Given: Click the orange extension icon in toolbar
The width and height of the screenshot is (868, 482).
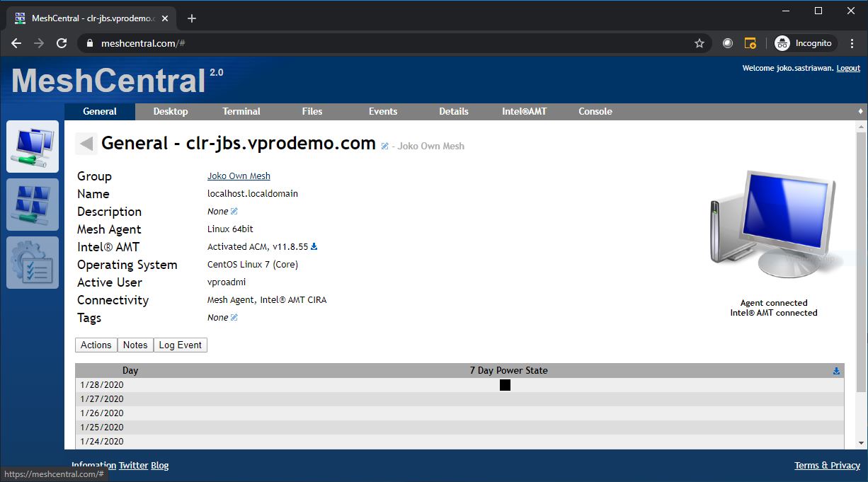Looking at the screenshot, I should tap(750, 43).
